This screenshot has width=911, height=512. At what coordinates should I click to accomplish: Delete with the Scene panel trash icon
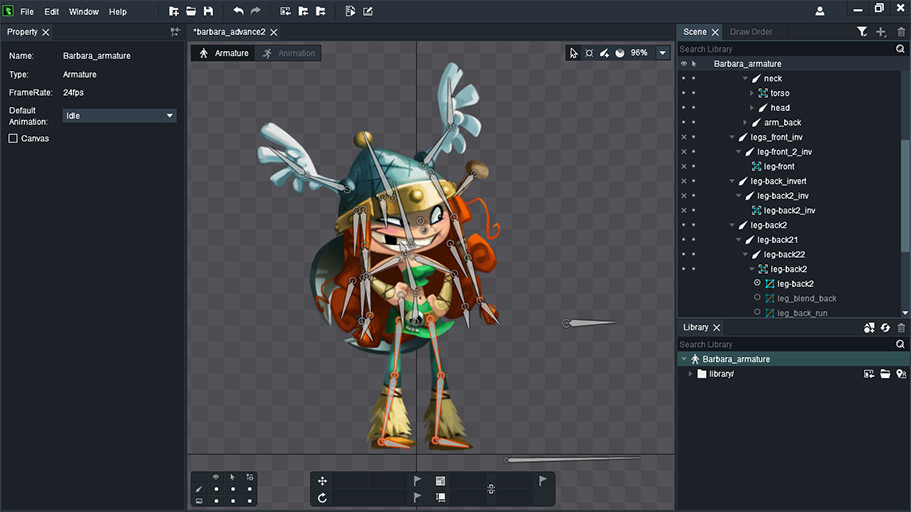coord(901,32)
